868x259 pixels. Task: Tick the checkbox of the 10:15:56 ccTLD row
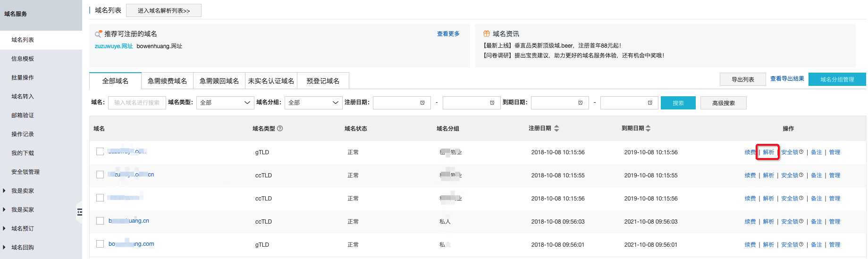click(100, 198)
